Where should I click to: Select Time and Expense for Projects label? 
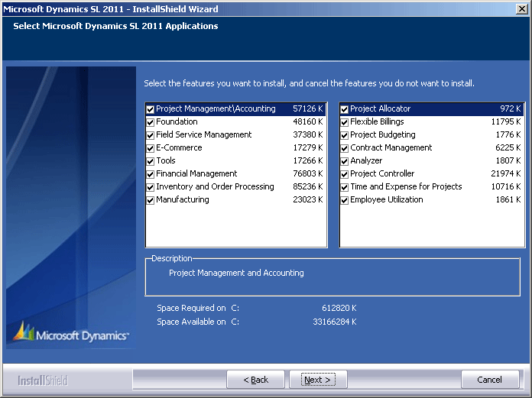coord(406,186)
